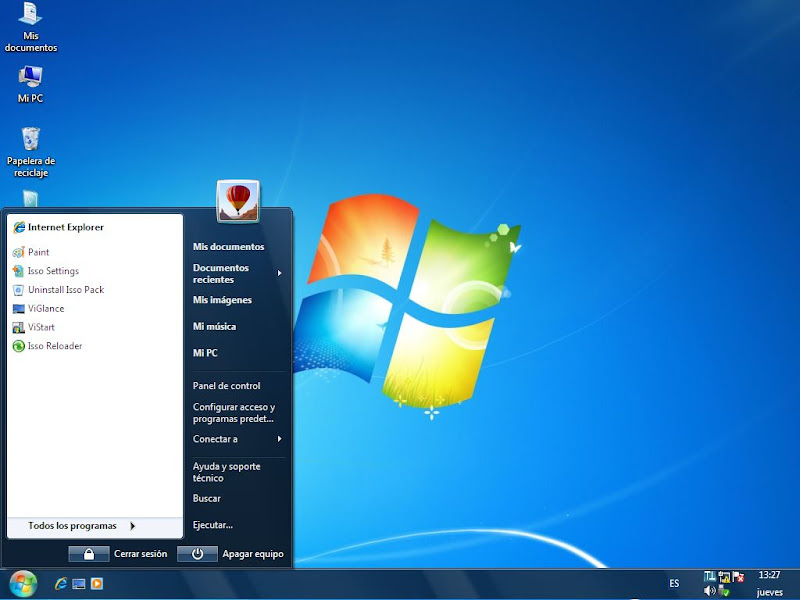Click the Safely Remove Hardware tray icon

pyautogui.click(x=723, y=591)
